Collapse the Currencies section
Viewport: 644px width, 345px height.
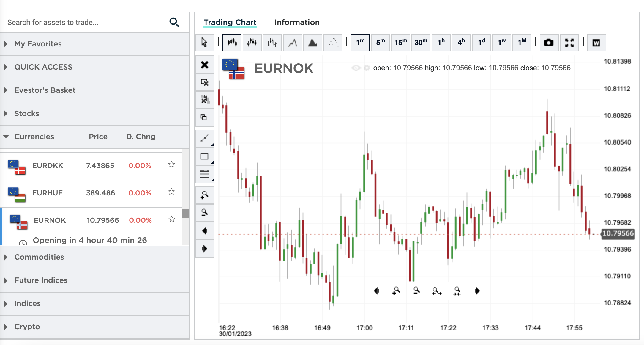tap(34, 137)
